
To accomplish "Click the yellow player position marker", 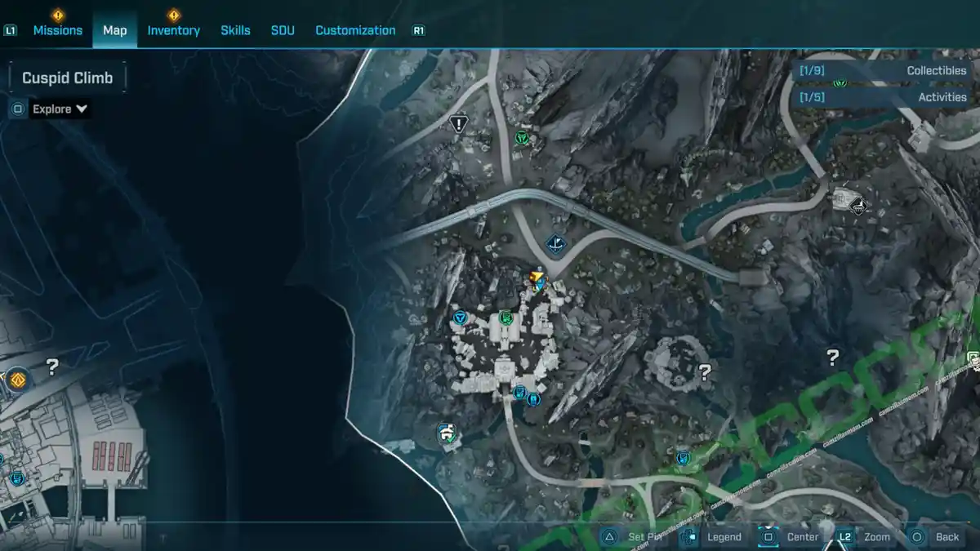I will coord(537,282).
